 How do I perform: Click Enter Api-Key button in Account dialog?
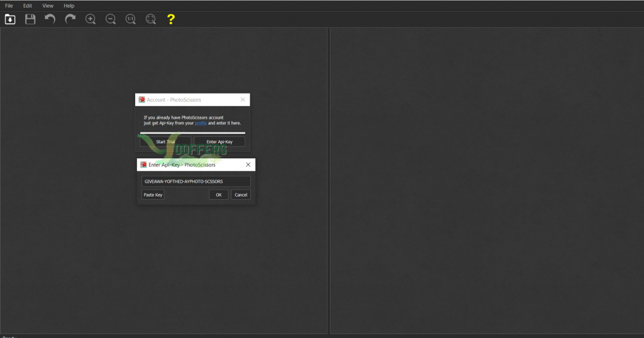click(219, 141)
